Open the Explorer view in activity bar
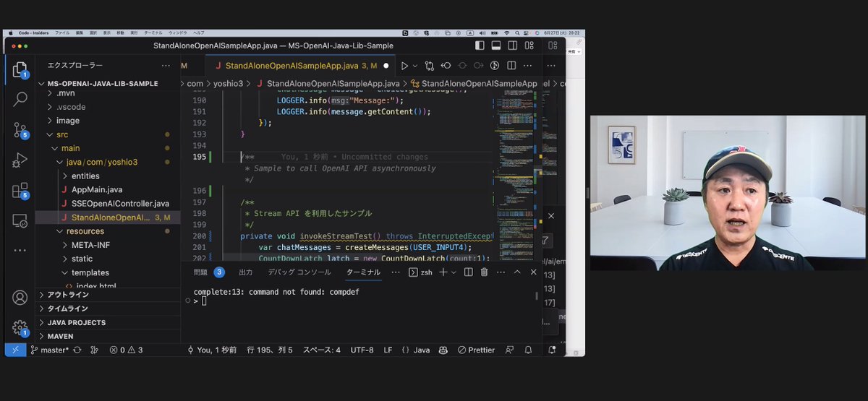 pyautogui.click(x=20, y=69)
